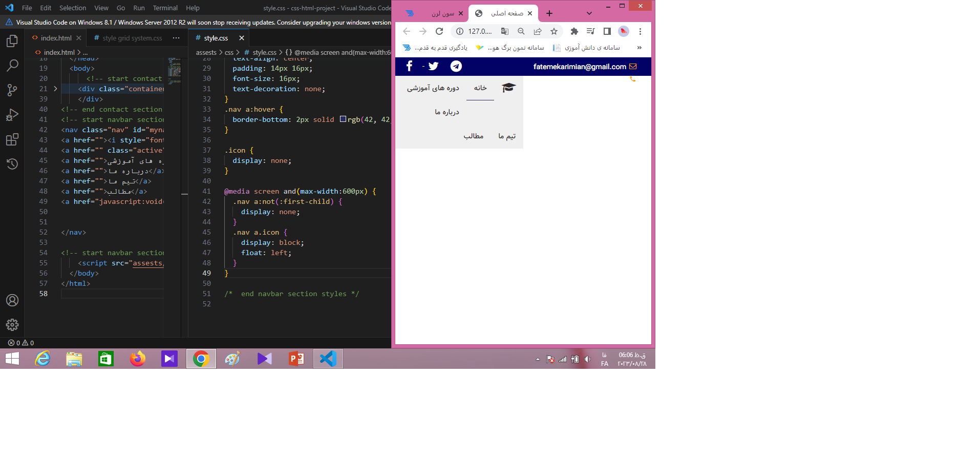980x458 pixels.
Task: Click Chrome's back navigation arrow
Action: click(x=407, y=31)
